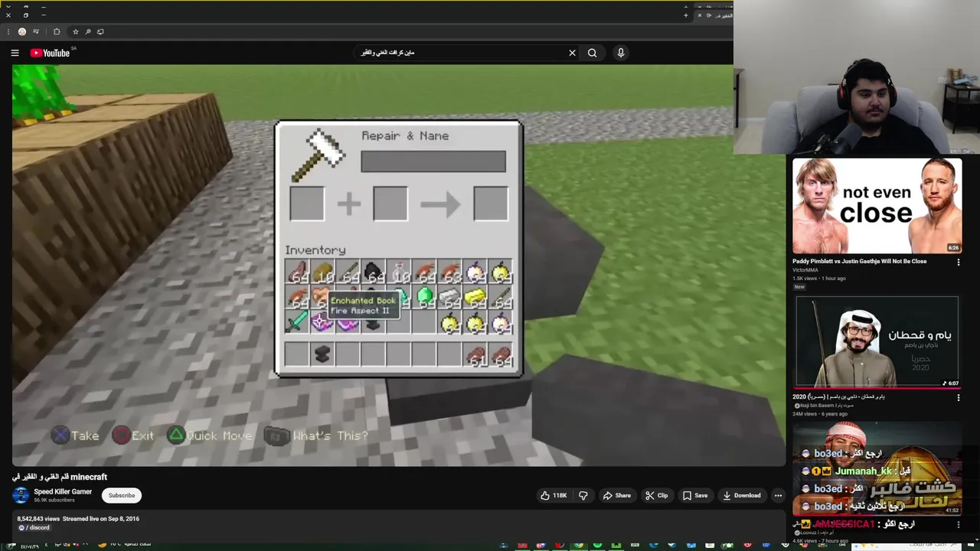
Task: Like the video showing 118K
Action: [x=554, y=495]
